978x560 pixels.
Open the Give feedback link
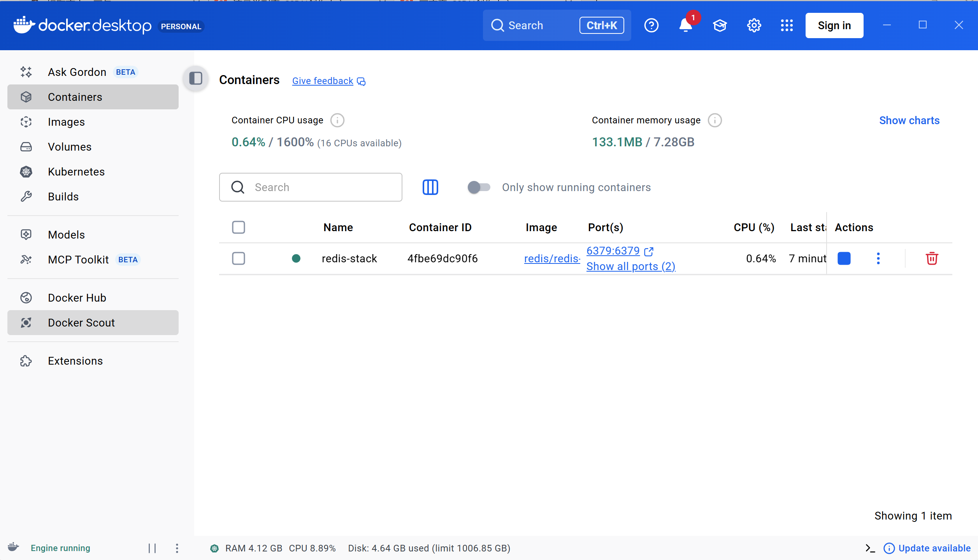322,81
